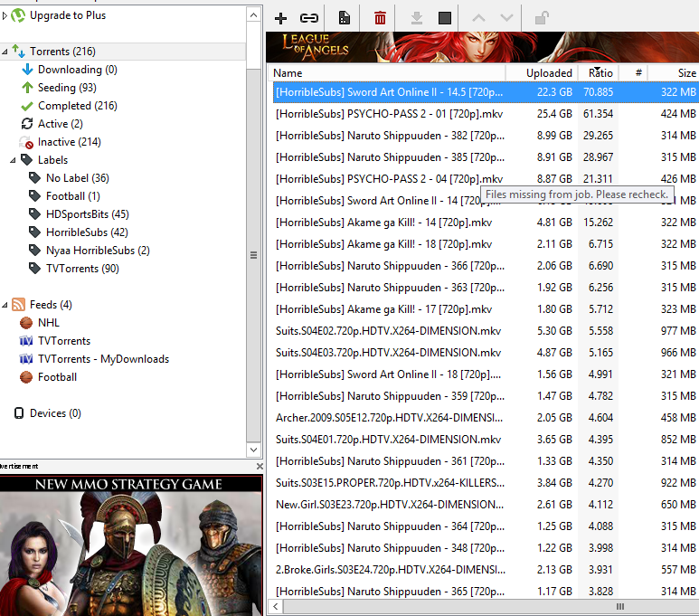
Task: Click the Move Up Queue arrow icon
Action: coord(478,18)
